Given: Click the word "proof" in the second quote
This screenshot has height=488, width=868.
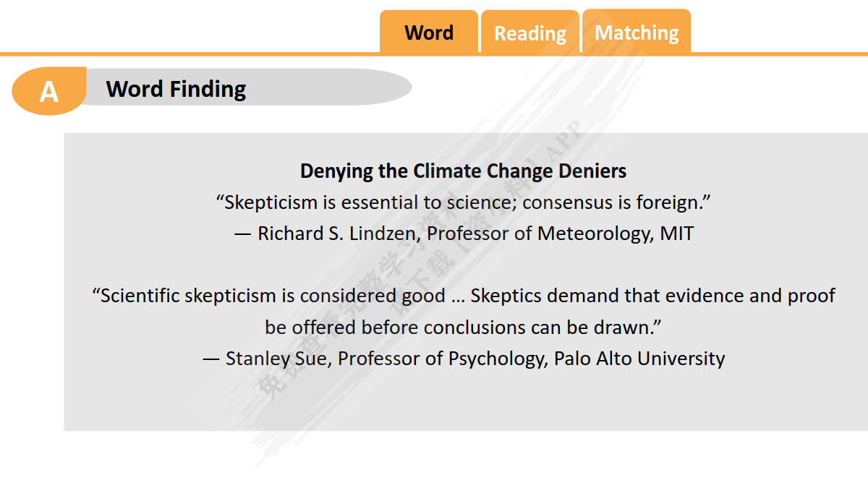Looking at the screenshot, I should click(x=810, y=296).
